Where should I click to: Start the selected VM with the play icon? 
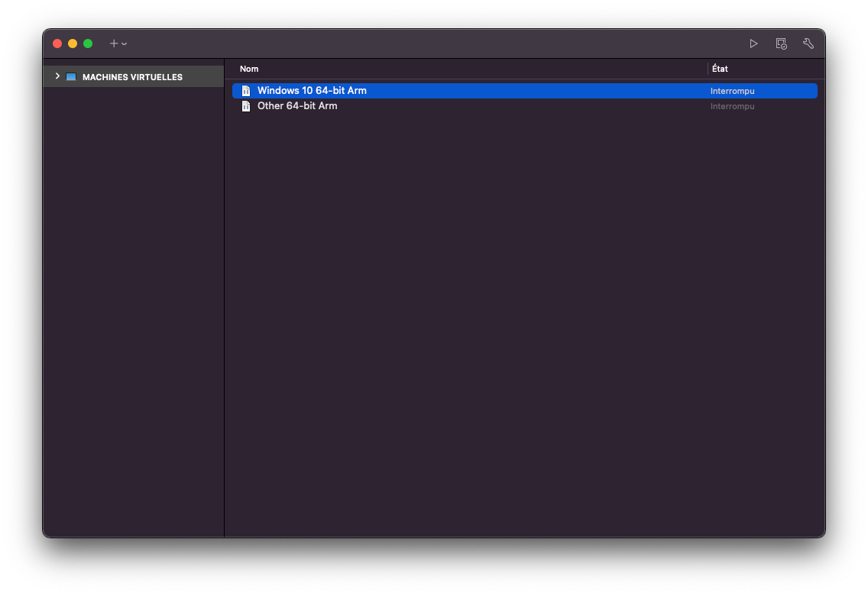tap(753, 44)
